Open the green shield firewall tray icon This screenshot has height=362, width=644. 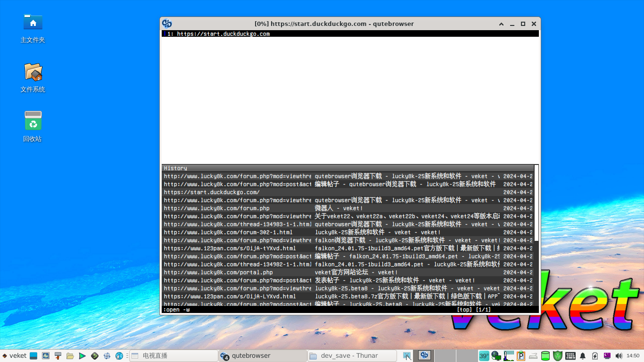tap(558, 356)
